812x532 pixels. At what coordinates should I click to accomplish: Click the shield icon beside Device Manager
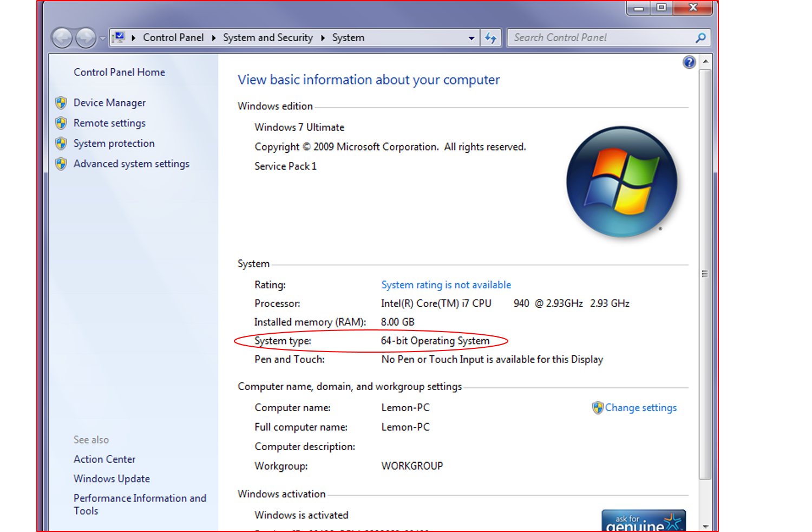point(61,103)
